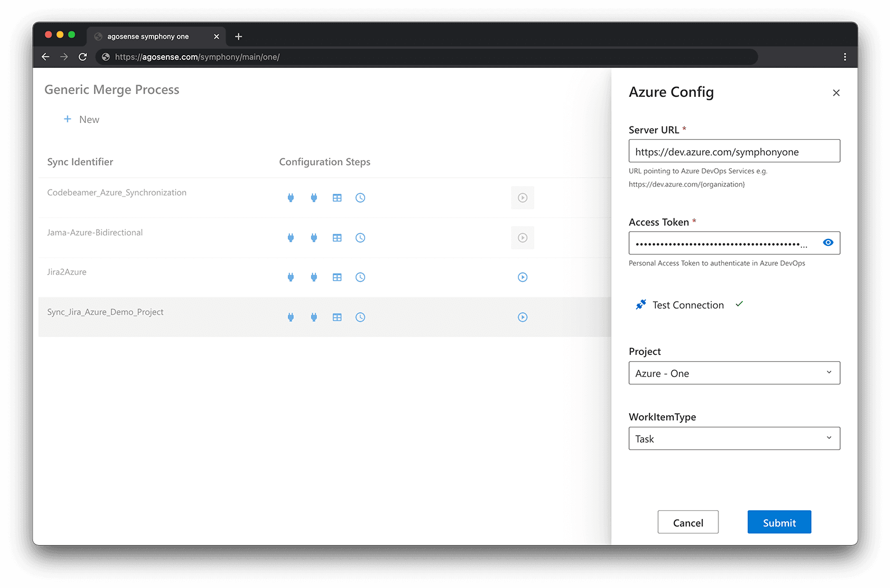Image resolution: width=890 pixels, height=588 pixels.
Task: Select the agosense symphony one browser tab
Action: (148, 37)
